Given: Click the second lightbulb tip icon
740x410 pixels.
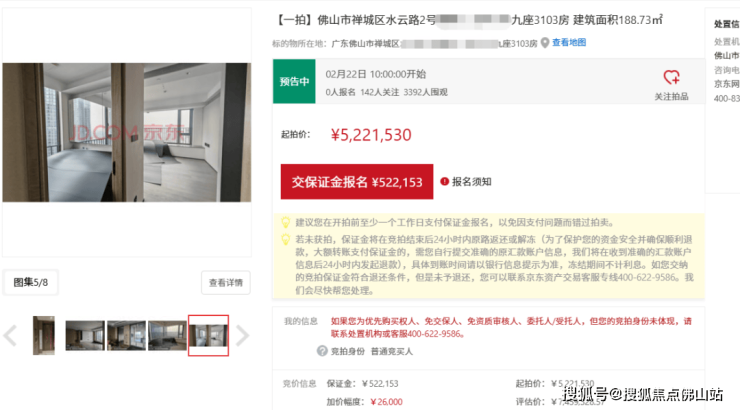Looking at the screenshot, I should [x=286, y=239].
